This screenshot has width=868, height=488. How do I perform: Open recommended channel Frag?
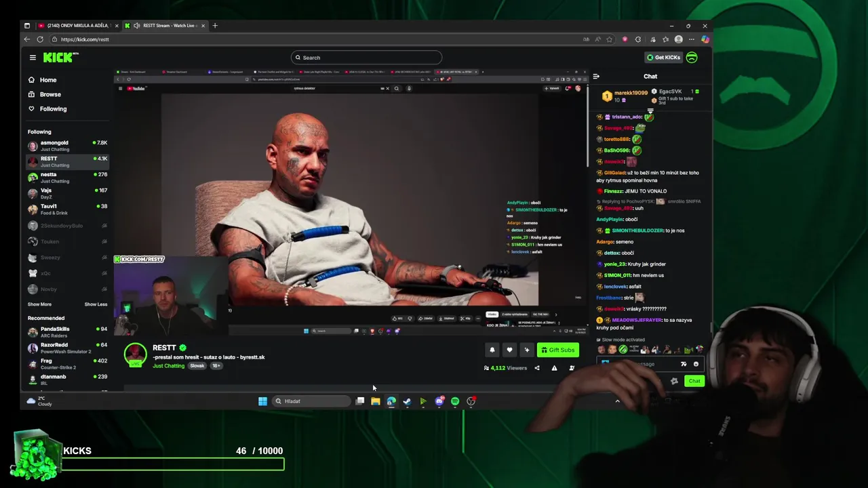tap(67, 364)
